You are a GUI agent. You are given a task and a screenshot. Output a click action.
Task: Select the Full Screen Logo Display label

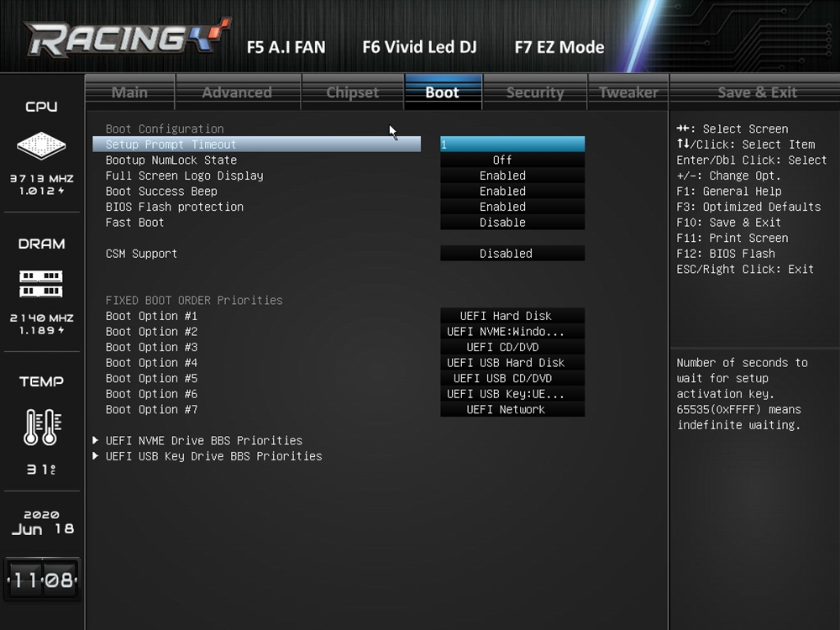pyautogui.click(x=184, y=176)
